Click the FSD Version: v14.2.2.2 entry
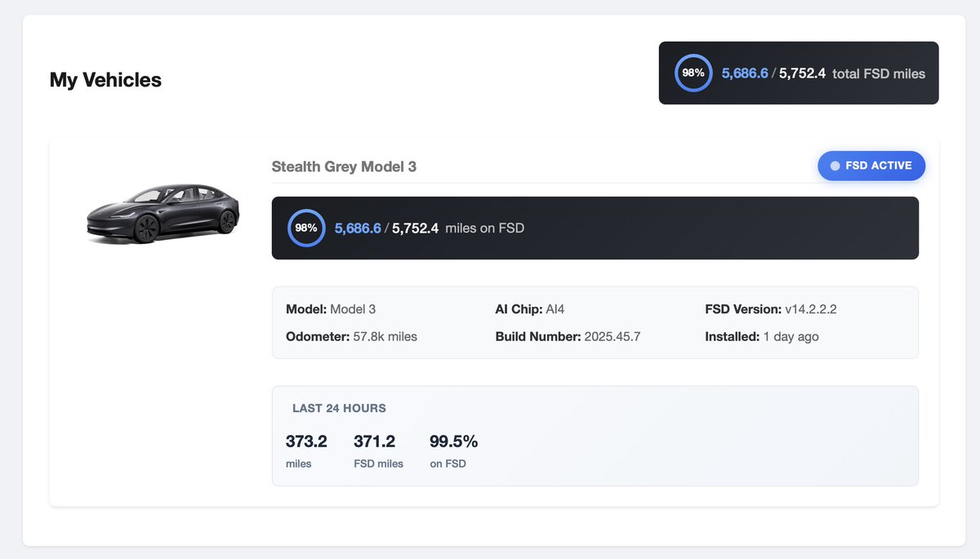Viewport: 980px width, 559px height. (771, 309)
